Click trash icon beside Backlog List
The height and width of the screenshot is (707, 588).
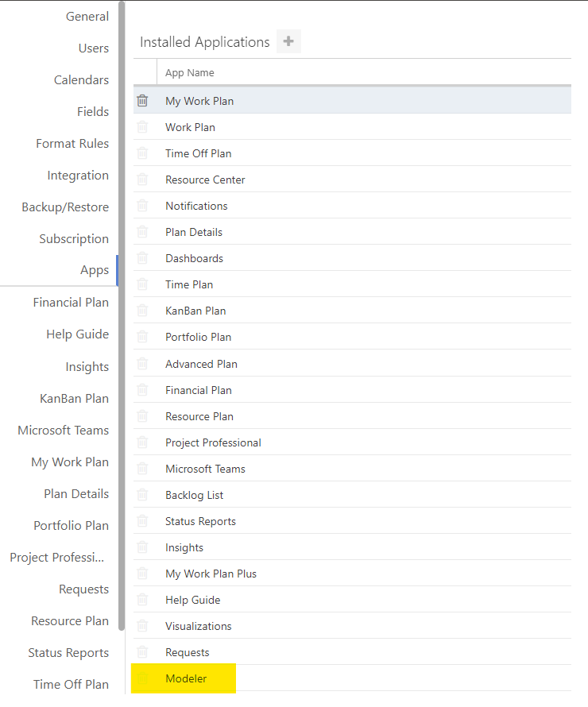coord(142,494)
